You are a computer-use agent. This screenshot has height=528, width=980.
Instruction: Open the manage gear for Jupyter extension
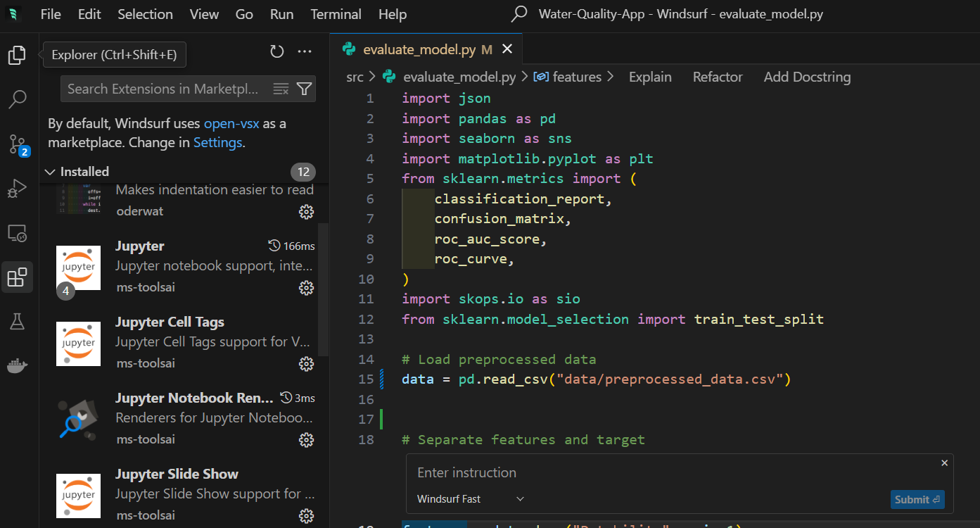[306, 287]
